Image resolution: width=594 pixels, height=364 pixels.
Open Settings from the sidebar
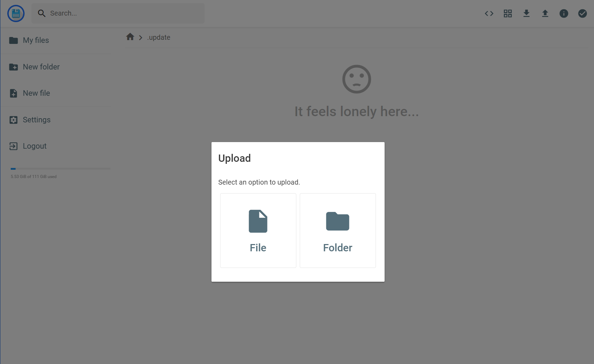36,120
